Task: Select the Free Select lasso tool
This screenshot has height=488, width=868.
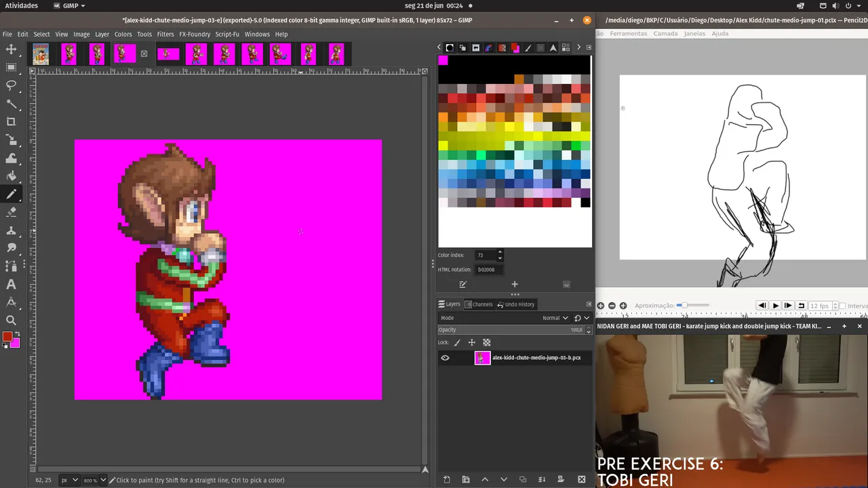Action: point(11,85)
